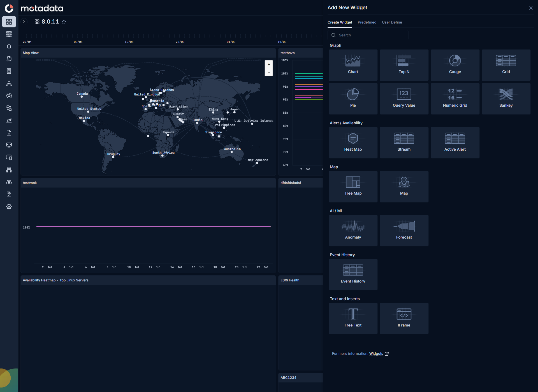Select the Chart widget type
The width and height of the screenshot is (538, 392).
353,65
